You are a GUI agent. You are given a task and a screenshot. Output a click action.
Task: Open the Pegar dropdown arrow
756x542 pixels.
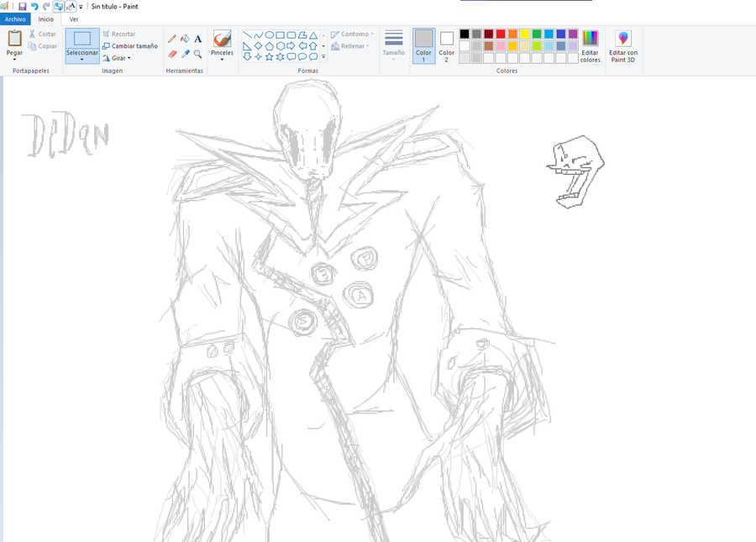(14, 60)
